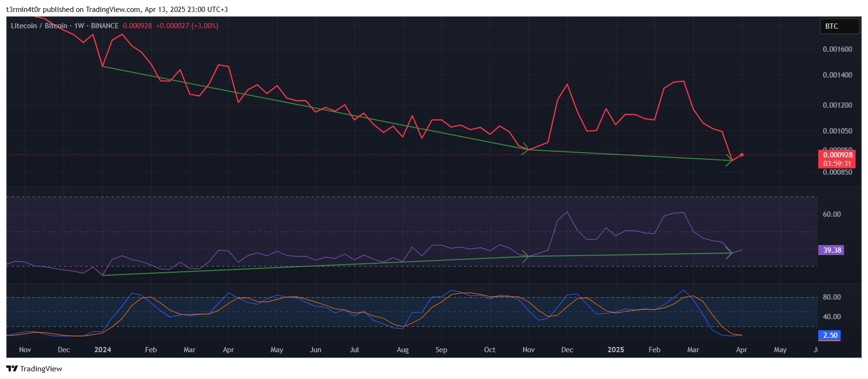868x379 pixels.
Task: Click the Dec label left of 2024
Action: 64,350
